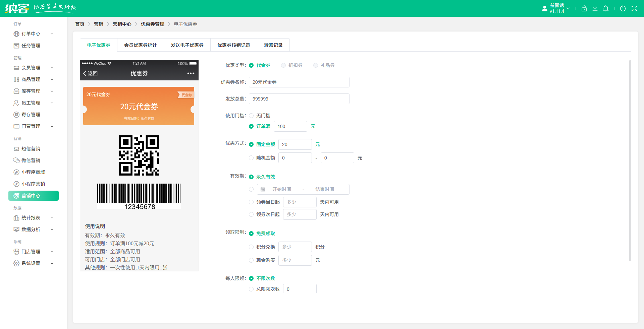The image size is (644, 329).
Task: Open 任务管理 in the sidebar
Action: pos(31,45)
